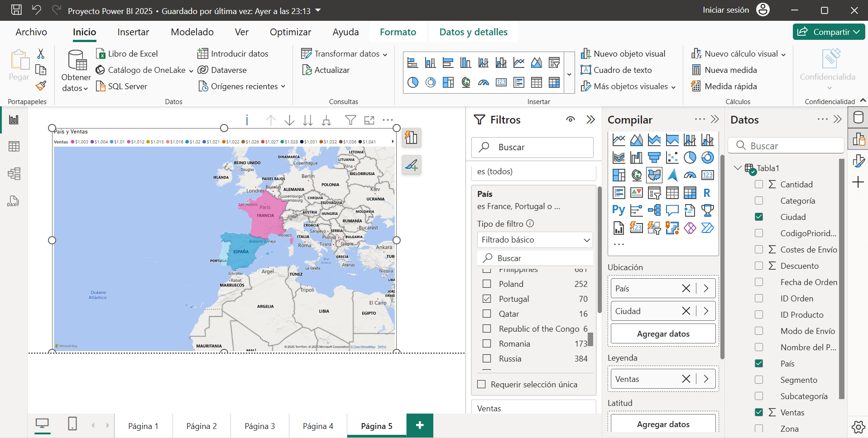Click the Cut scissors icon
The width and height of the screenshot is (868, 438).
[x=41, y=54]
